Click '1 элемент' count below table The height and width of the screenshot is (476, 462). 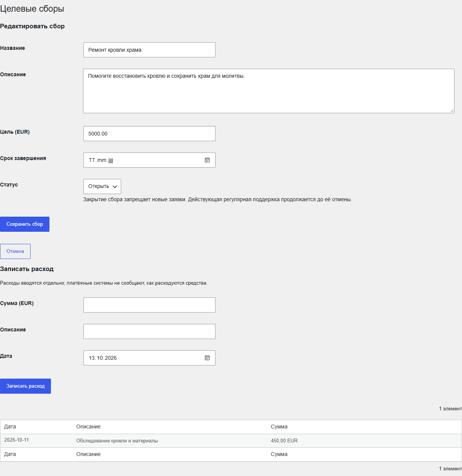450,469
